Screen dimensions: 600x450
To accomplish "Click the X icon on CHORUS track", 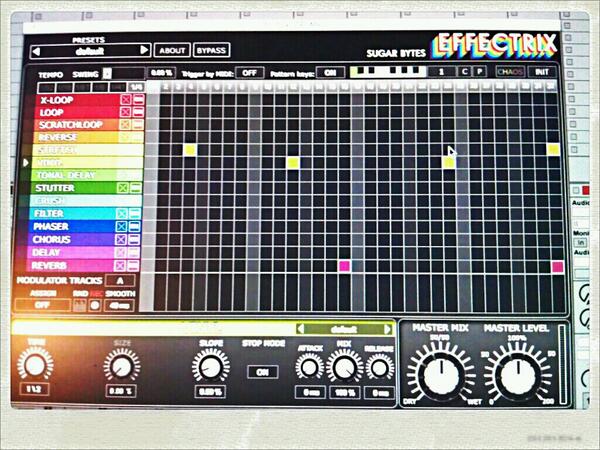I will pos(121,240).
